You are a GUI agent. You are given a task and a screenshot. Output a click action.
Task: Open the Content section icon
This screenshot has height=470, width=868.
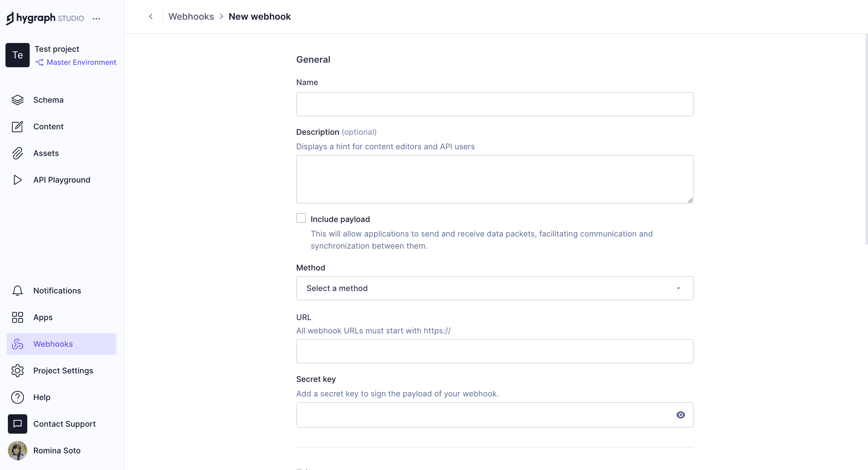(18, 126)
